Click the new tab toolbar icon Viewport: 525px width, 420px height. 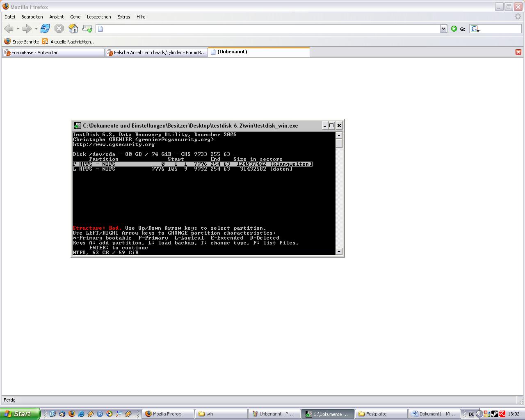[x=87, y=28]
